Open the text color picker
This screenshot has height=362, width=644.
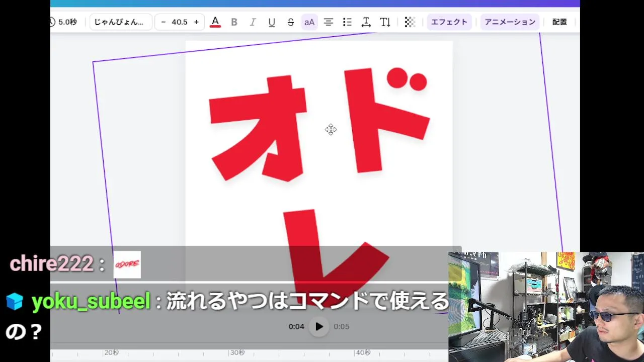(215, 22)
